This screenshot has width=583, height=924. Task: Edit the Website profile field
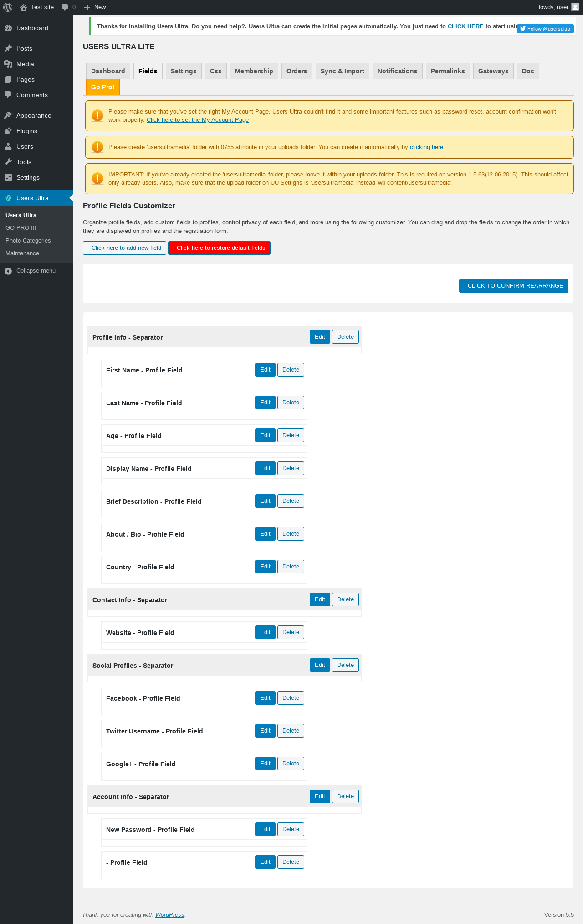coord(265,632)
